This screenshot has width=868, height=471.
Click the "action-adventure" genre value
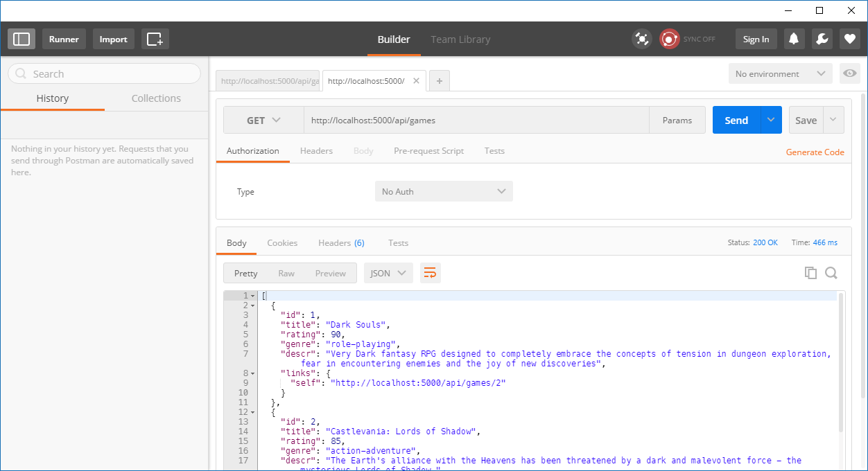pyautogui.click(x=370, y=451)
